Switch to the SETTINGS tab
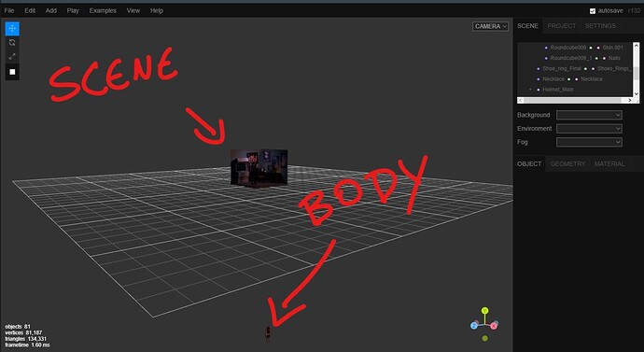This screenshot has height=352, width=644. click(x=600, y=26)
